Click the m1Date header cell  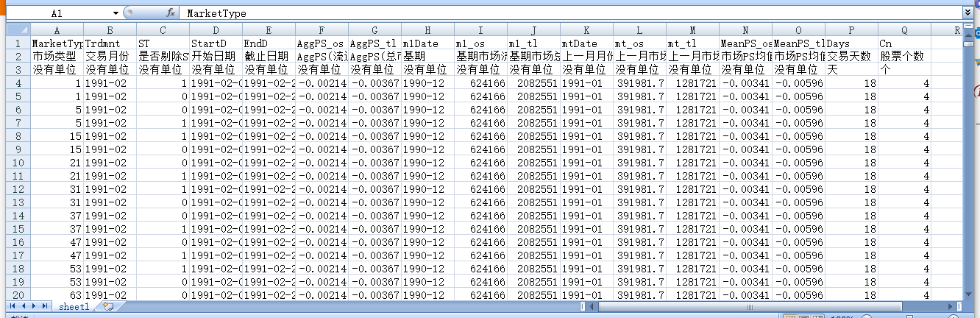coord(427,43)
